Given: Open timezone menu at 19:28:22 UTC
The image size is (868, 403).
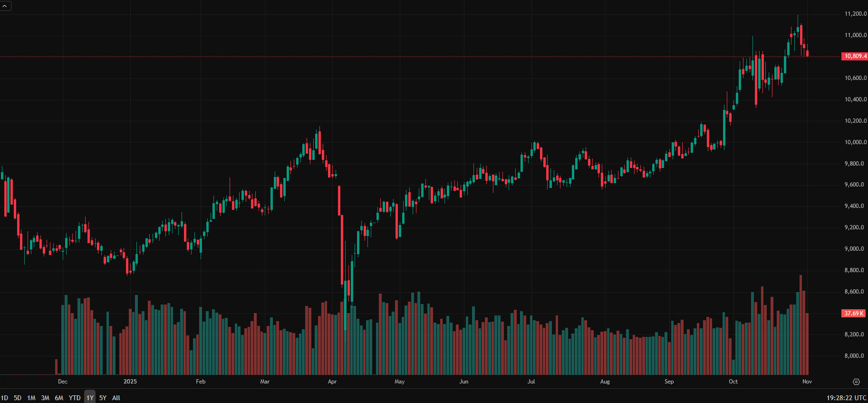Looking at the screenshot, I should point(846,398).
